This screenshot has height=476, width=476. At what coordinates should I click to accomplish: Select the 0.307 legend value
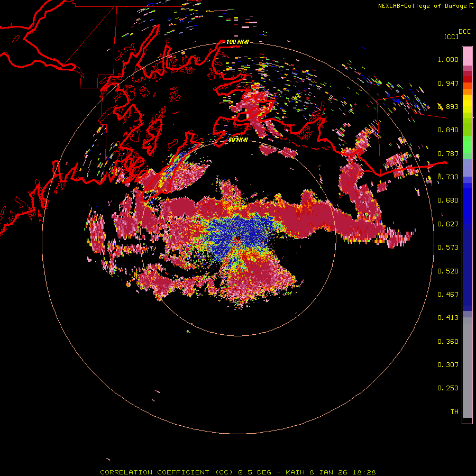click(x=448, y=365)
